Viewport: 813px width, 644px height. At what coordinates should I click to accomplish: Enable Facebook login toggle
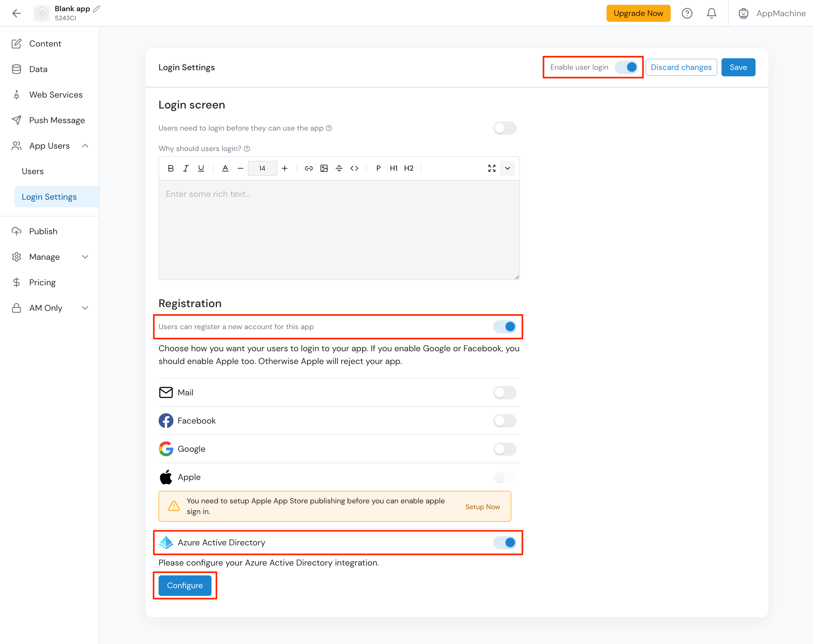coord(504,421)
